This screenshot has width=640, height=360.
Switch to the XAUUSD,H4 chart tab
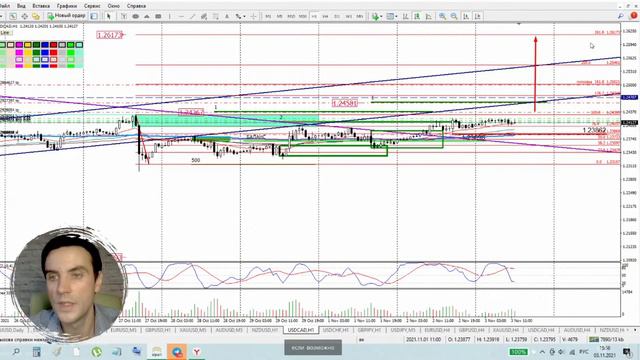[x=506, y=330]
